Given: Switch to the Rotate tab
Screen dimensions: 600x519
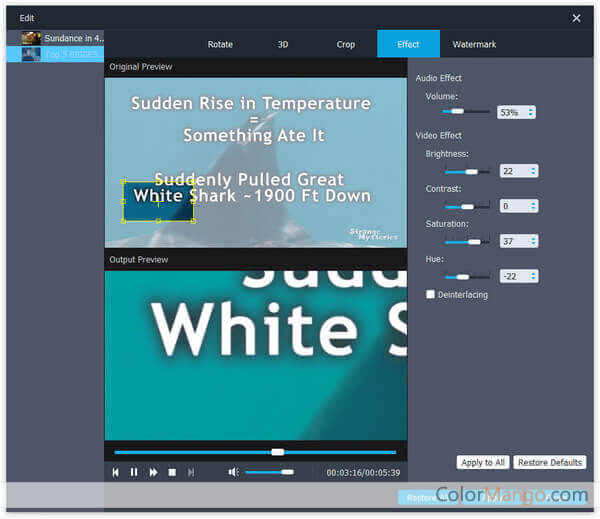Looking at the screenshot, I should 220,44.
